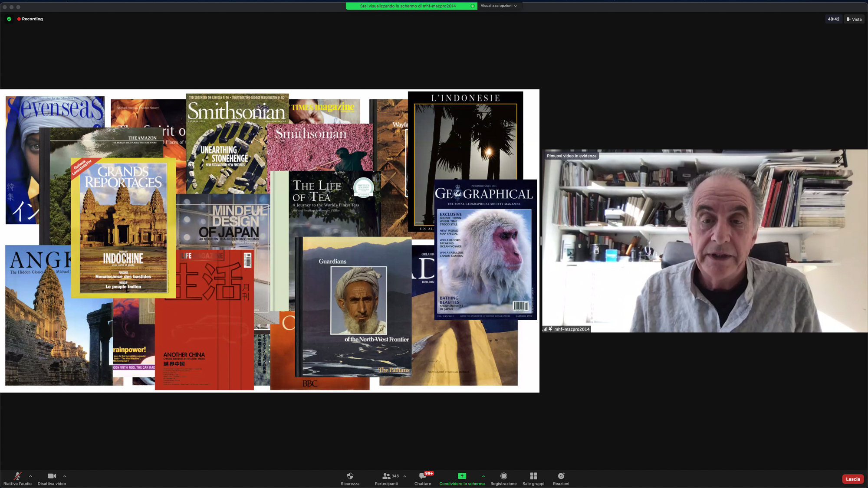This screenshot has height=488, width=868.
Task: Click the macOS red close window button
Action: pos(5,7)
